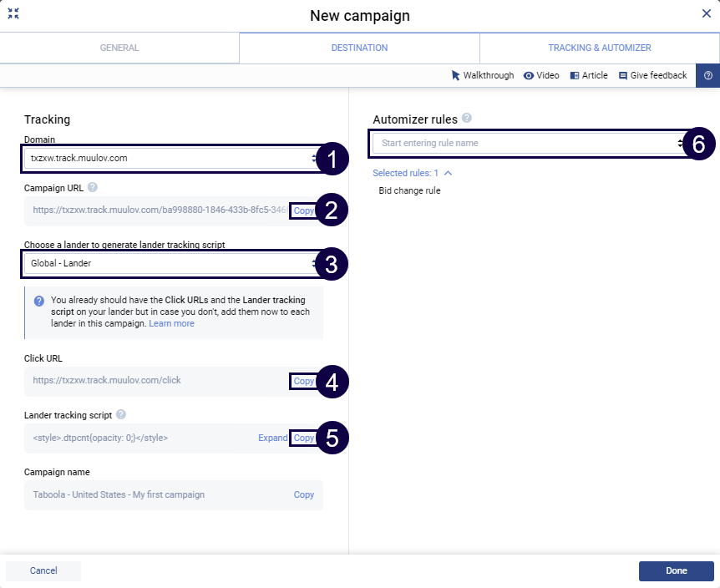Click the collapse window icon at top-left
Image resolution: width=720 pixels, height=588 pixels.
pyautogui.click(x=13, y=14)
